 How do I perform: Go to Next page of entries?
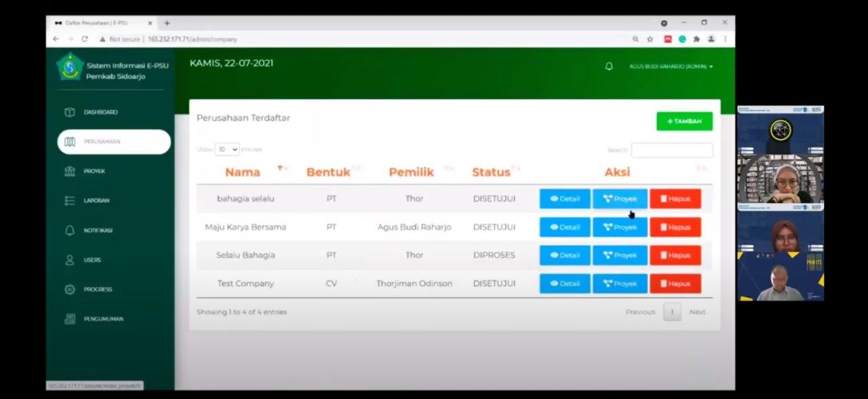[x=697, y=312]
